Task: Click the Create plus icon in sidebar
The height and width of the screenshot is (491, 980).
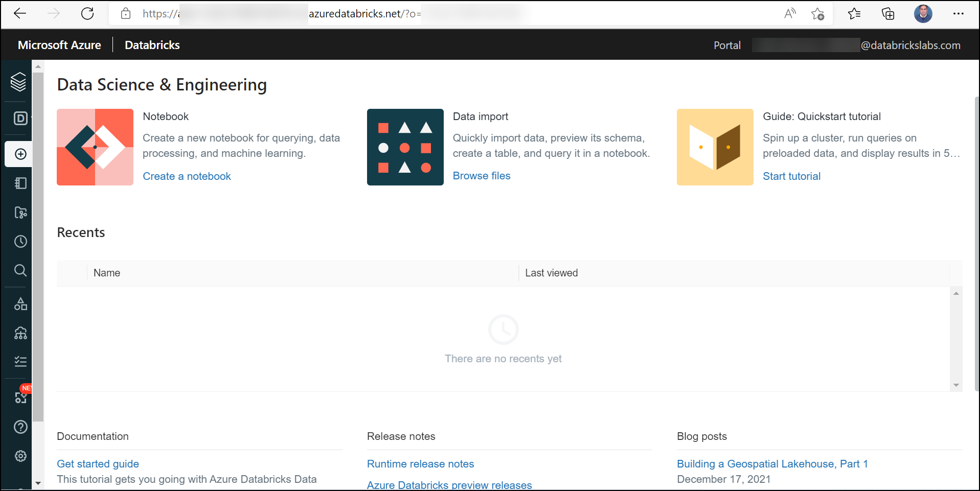Action: 20,154
